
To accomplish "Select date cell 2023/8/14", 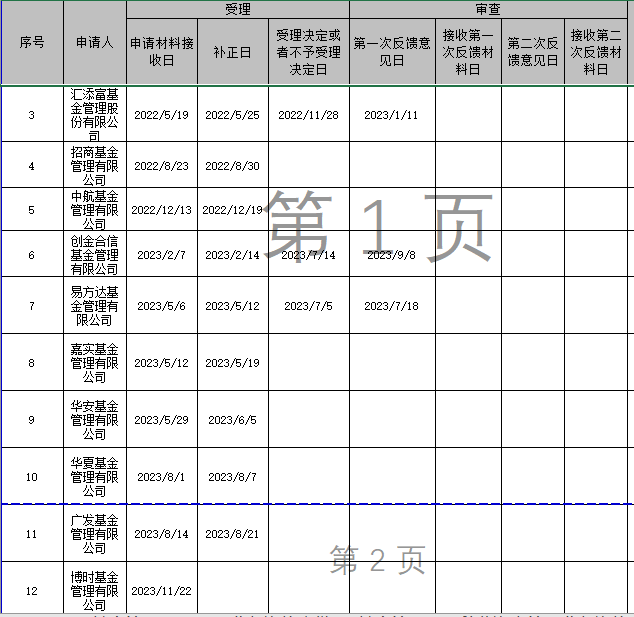I will [162, 534].
